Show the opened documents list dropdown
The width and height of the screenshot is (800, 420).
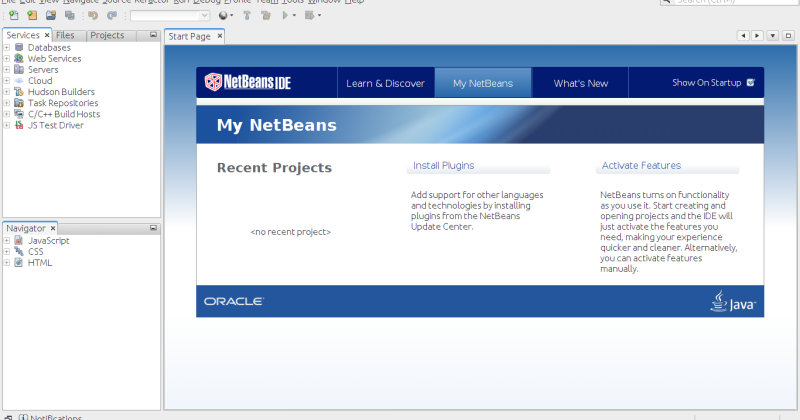[x=773, y=36]
